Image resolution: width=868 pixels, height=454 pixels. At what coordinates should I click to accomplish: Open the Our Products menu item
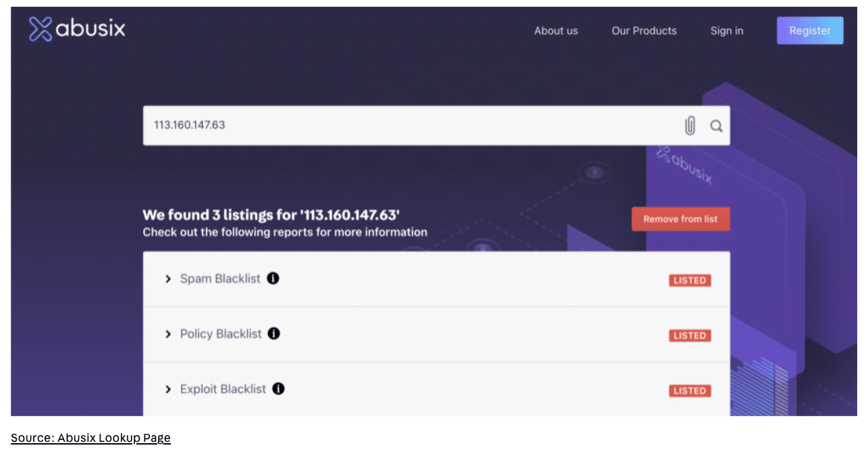[644, 30]
